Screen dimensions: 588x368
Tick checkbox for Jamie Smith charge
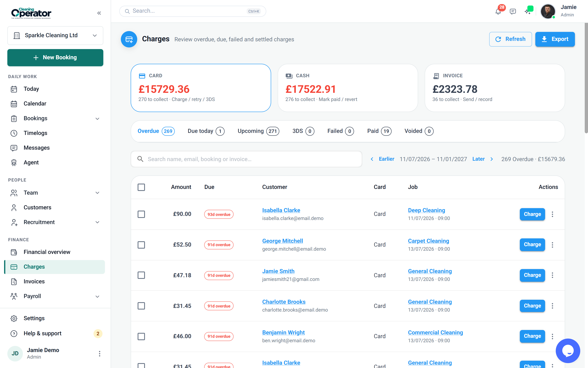point(141,275)
